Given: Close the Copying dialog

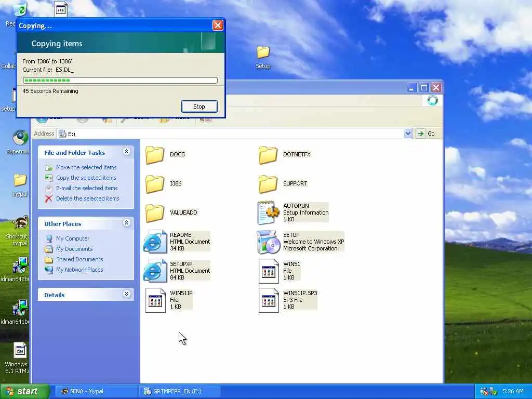Looking at the screenshot, I should click(x=218, y=25).
